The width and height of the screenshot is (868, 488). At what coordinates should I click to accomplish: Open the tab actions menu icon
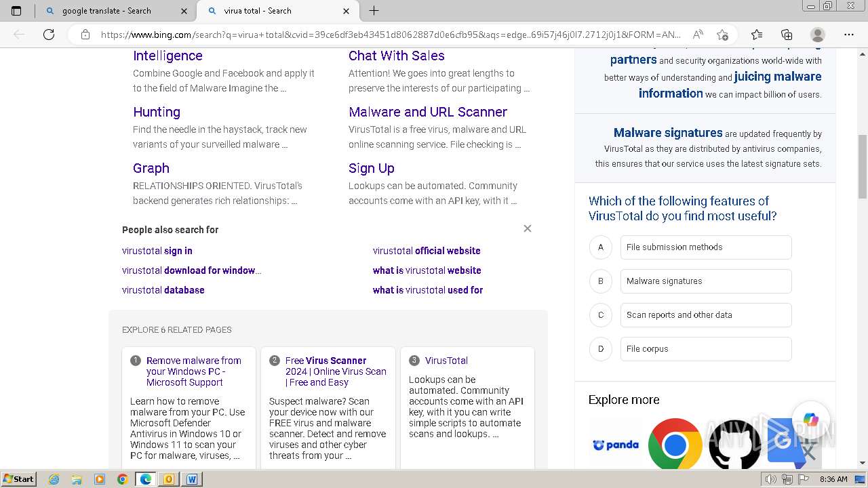pyautogui.click(x=16, y=11)
